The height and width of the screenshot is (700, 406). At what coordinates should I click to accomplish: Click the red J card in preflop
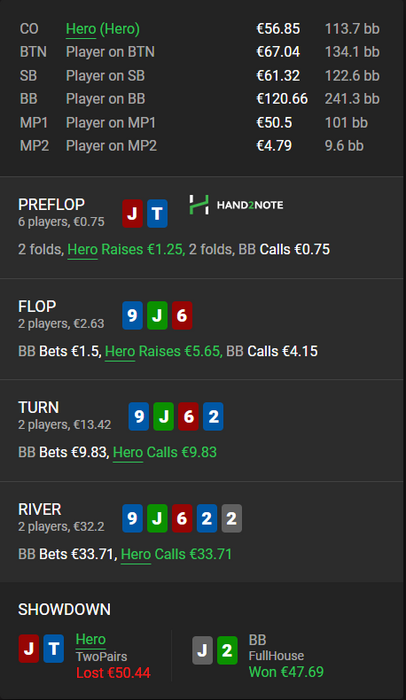click(x=133, y=213)
